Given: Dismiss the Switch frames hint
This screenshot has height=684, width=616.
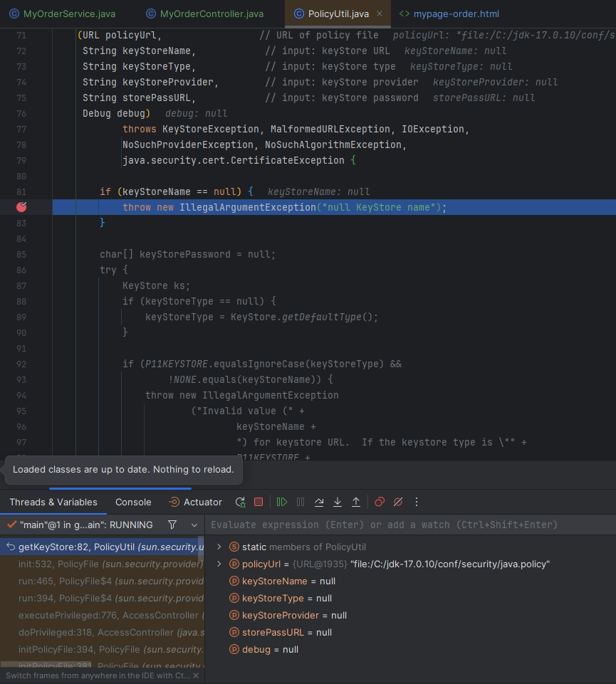Looking at the screenshot, I should (x=196, y=675).
